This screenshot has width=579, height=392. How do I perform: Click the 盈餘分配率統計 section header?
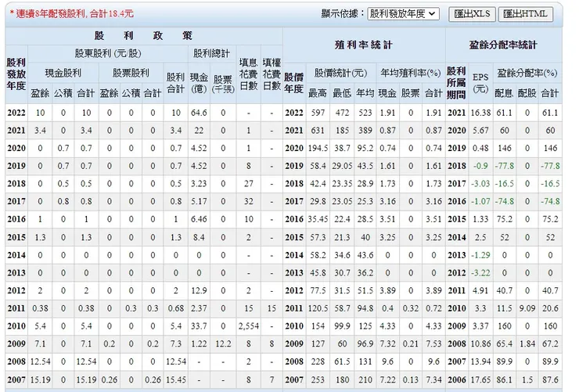(x=503, y=45)
